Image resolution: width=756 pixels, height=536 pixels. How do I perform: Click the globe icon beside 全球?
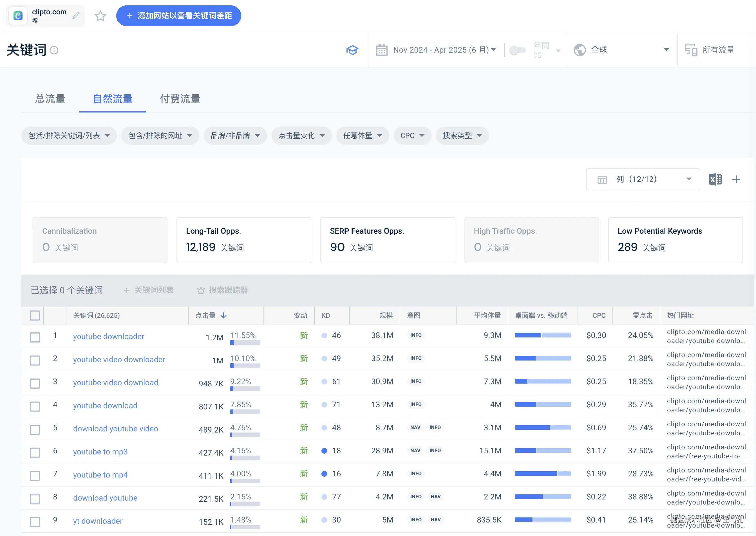[x=580, y=50]
